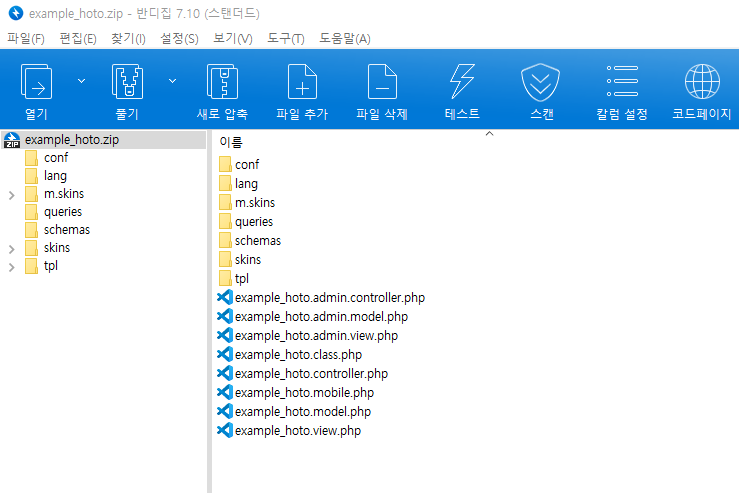The image size is (739, 493).
Task: Click the 열기 (Open) toolbar icon
Action: click(36, 82)
